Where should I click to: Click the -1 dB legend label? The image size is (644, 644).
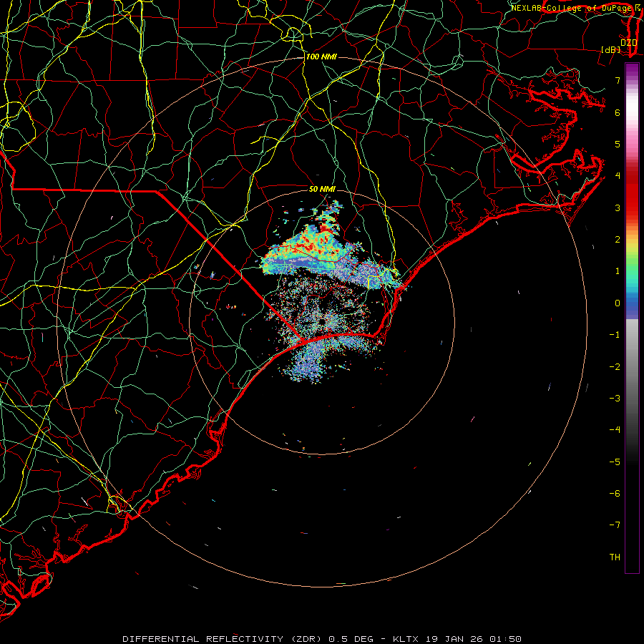point(615,335)
